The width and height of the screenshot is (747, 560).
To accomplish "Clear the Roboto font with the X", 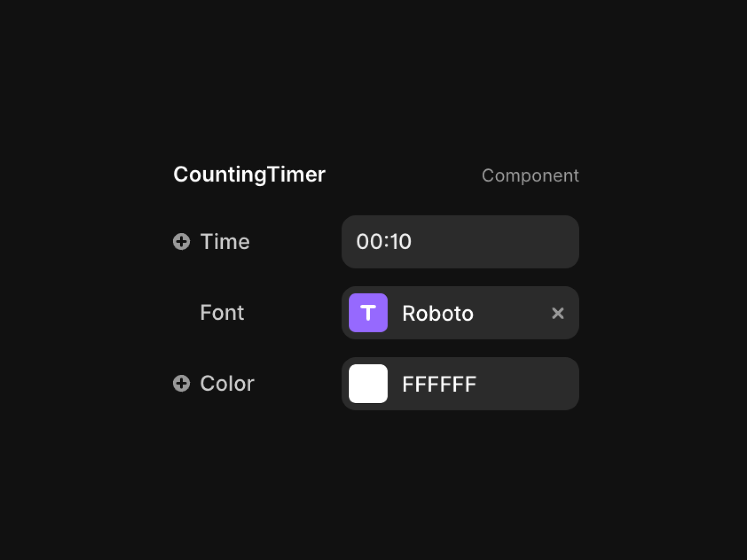I will [x=557, y=313].
